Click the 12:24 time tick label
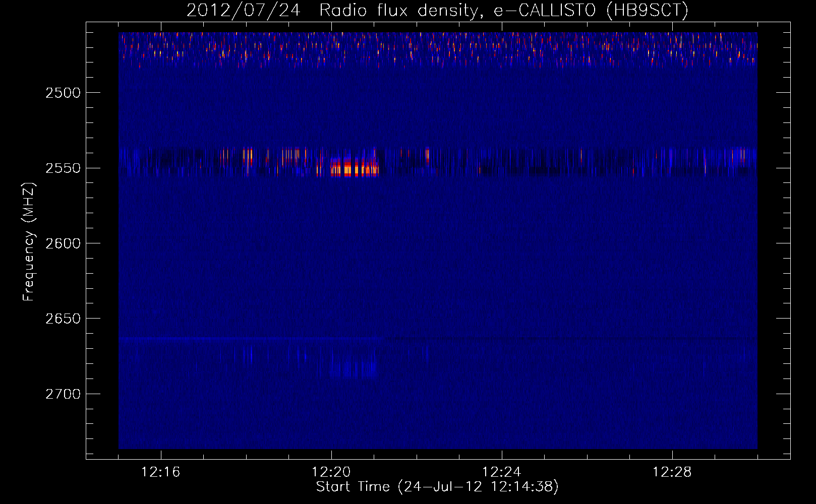This screenshot has height=504, width=816. point(502,472)
